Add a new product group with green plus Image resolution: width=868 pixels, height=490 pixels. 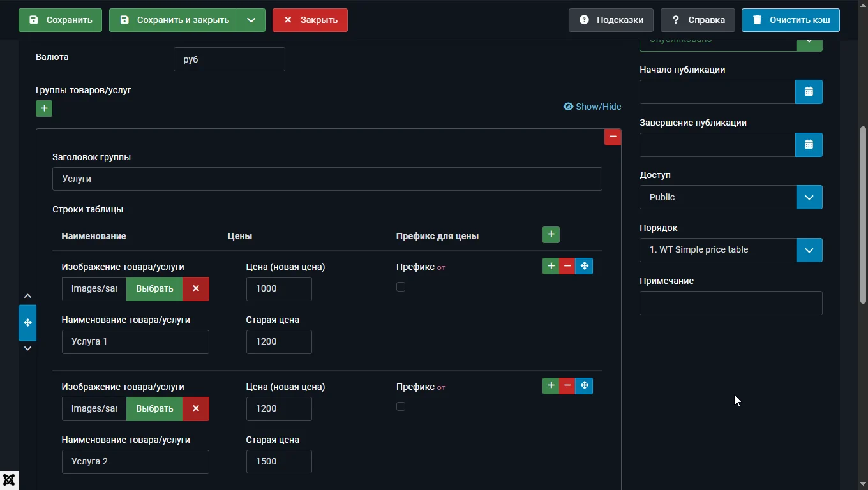(44, 108)
